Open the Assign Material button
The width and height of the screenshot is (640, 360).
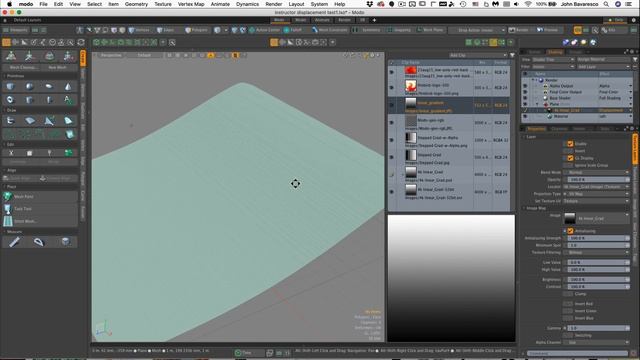(x=604, y=60)
